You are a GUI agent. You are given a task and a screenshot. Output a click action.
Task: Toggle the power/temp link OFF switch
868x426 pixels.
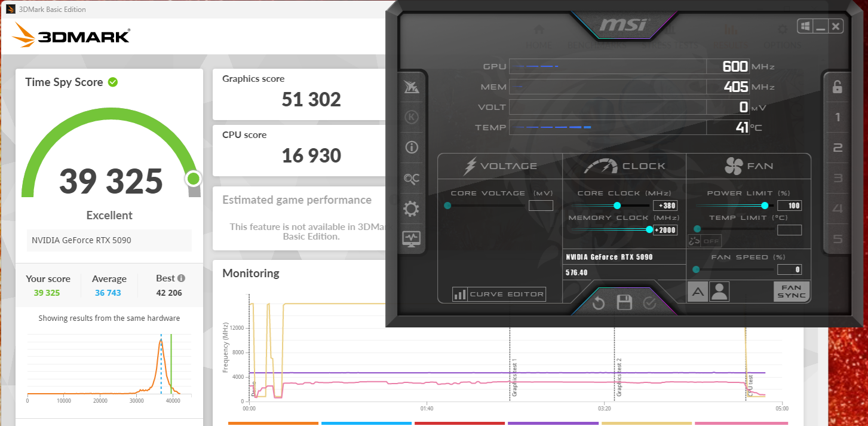click(705, 241)
